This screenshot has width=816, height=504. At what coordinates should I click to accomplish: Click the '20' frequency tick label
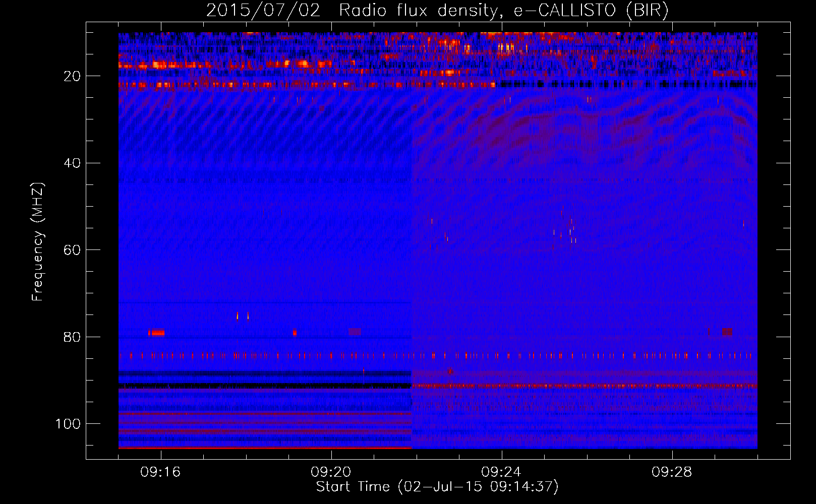72,76
